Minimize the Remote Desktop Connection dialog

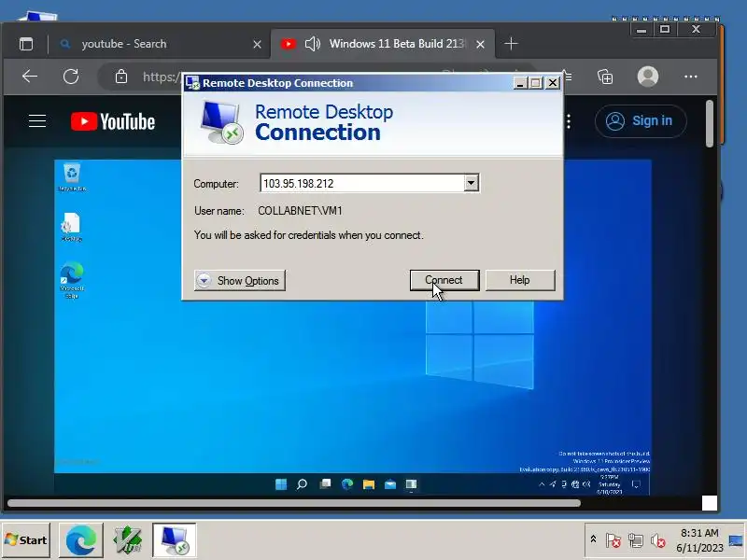pyautogui.click(x=520, y=83)
